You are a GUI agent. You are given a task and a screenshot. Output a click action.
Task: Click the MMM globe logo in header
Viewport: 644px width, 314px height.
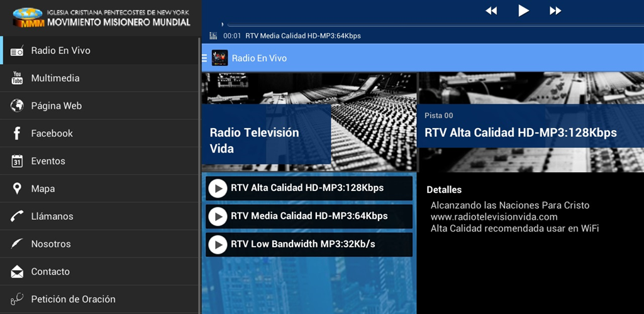click(x=28, y=18)
